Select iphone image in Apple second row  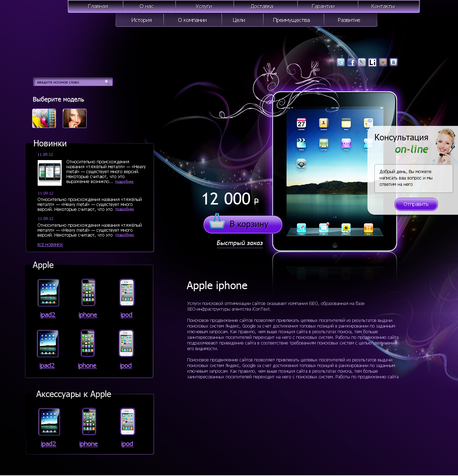88,343
